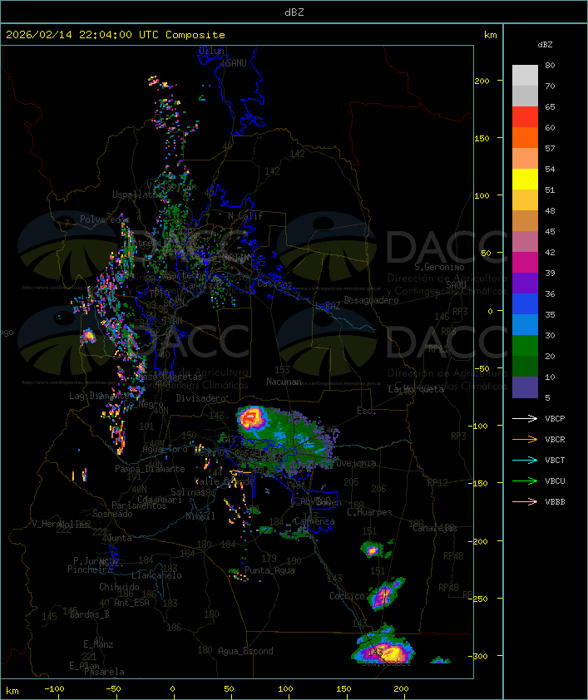Screen dimensions: 588x700
Task: Click the -100 tick on bottom axis
Action: tap(54, 689)
